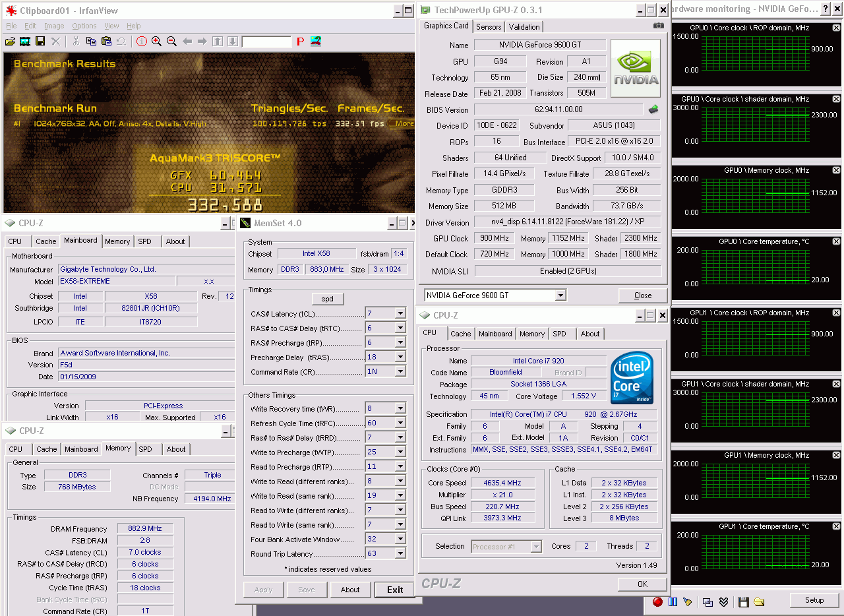The image size is (844, 616).
Task: Open the Precharge Delay (tRAS) dropdown
Action: tap(400, 357)
